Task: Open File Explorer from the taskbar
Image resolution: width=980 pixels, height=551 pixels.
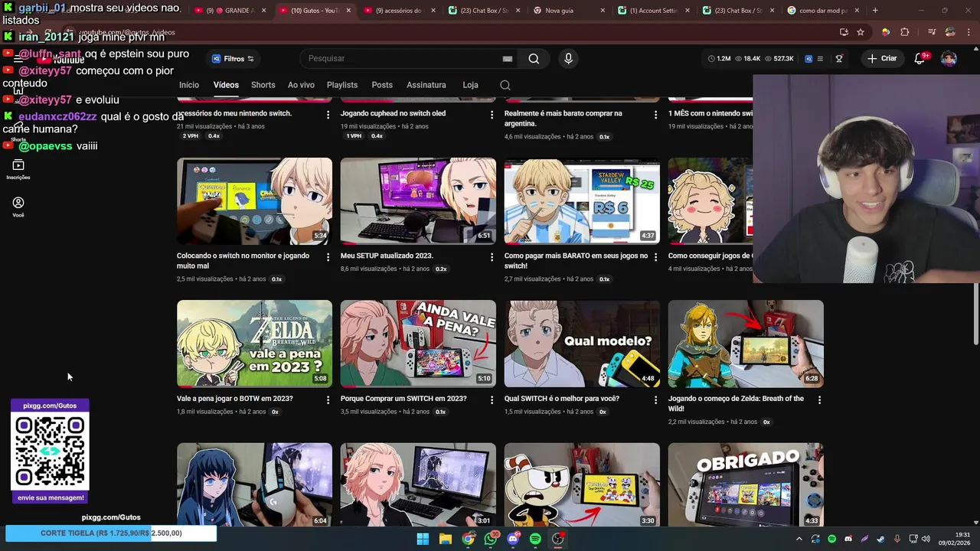Action: click(446, 539)
